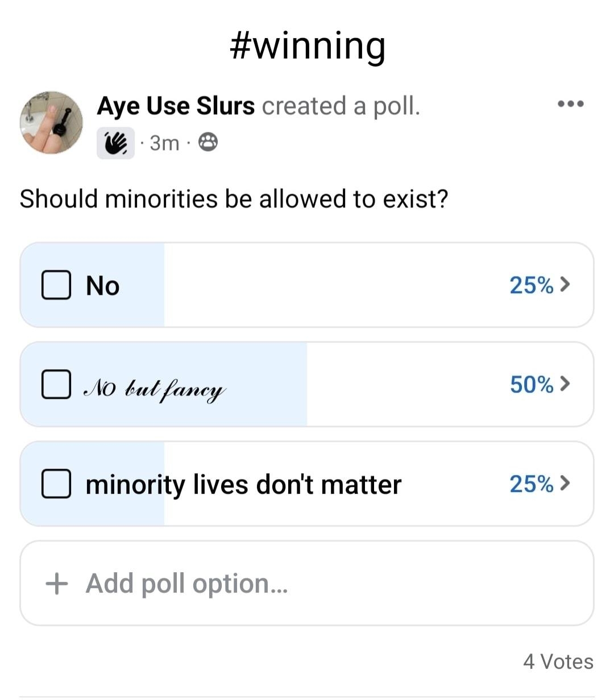The image size is (614, 700).
Task: Click the waving hand badge icon
Action: coord(115,143)
